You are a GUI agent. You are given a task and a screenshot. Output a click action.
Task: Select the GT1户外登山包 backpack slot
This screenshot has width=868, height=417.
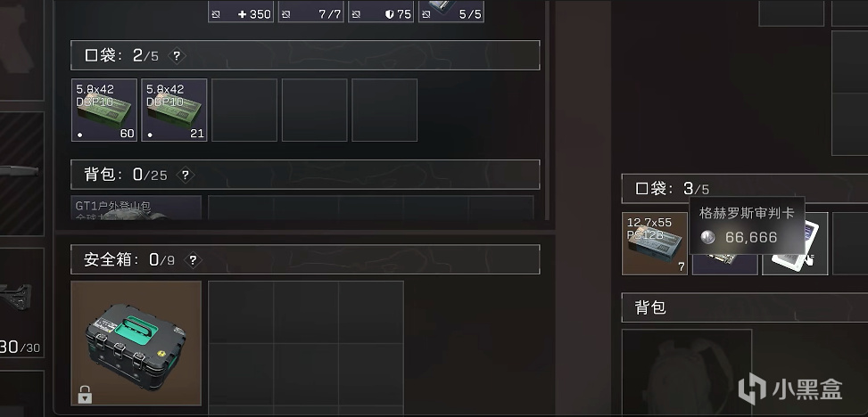click(x=136, y=208)
